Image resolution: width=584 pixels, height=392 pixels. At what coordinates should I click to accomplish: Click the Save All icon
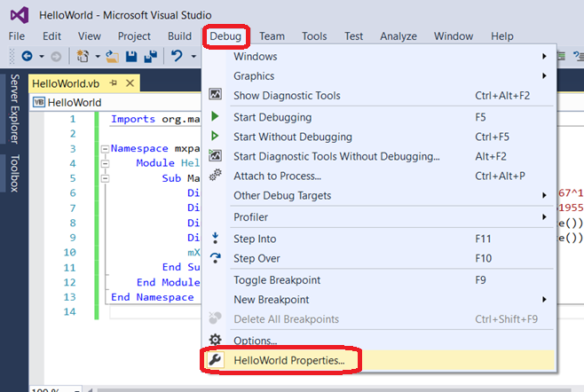[151, 56]
